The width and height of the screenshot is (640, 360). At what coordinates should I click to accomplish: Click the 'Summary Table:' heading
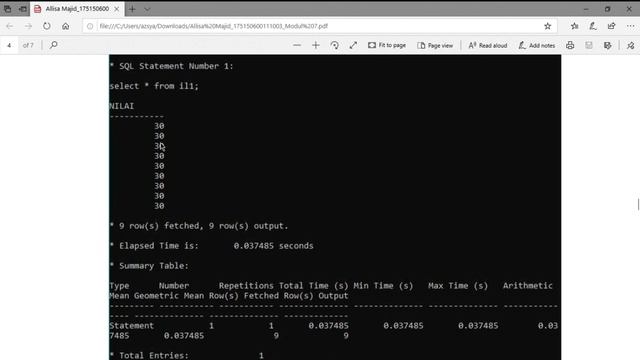[154, 266]
